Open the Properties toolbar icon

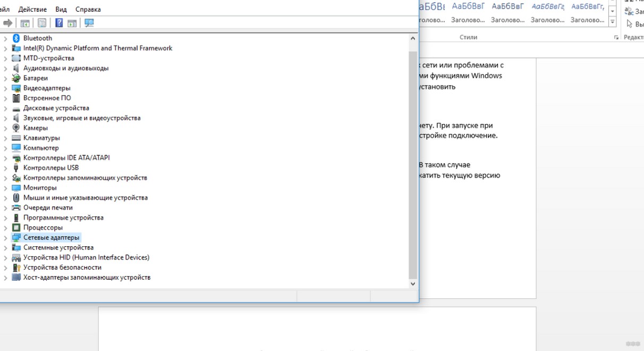click(x=42, y=23)
